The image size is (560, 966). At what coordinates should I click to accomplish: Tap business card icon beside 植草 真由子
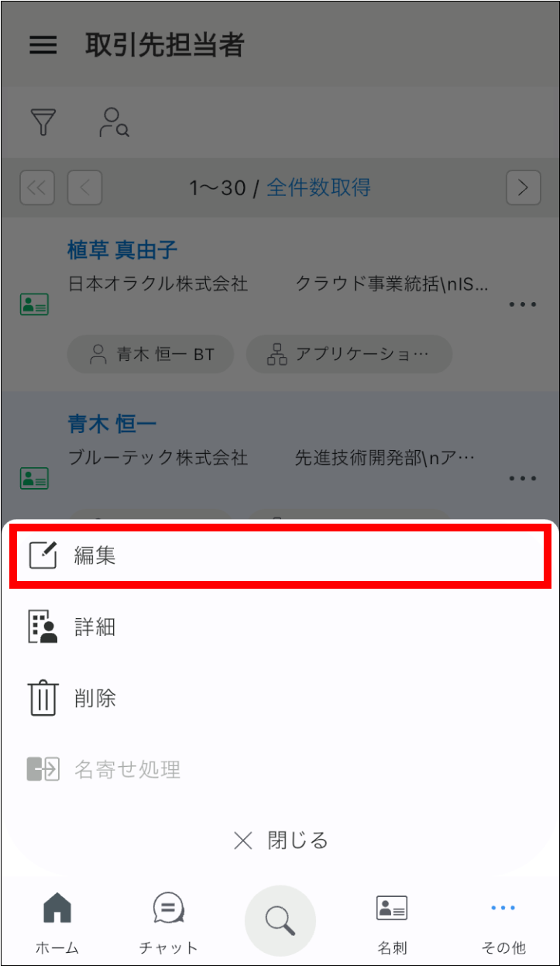[34, 304]
